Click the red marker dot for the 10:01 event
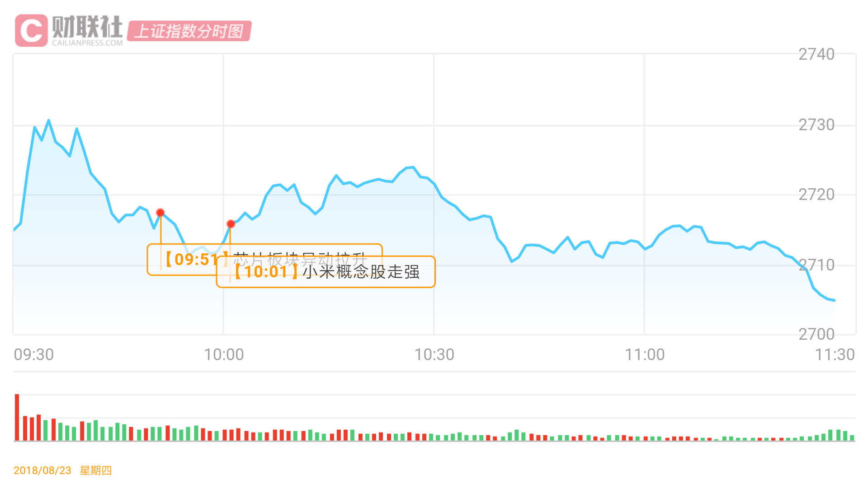 tap(231, 224)
